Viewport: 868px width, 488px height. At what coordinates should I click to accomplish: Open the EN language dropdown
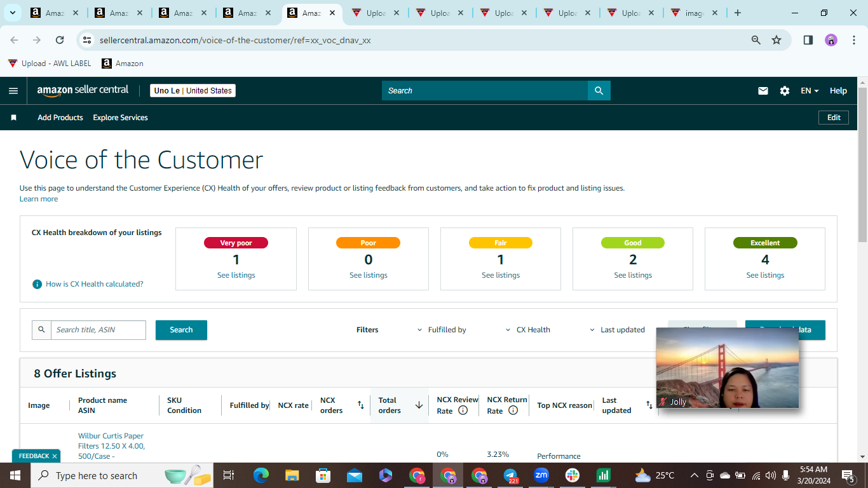tap(810, 91)
